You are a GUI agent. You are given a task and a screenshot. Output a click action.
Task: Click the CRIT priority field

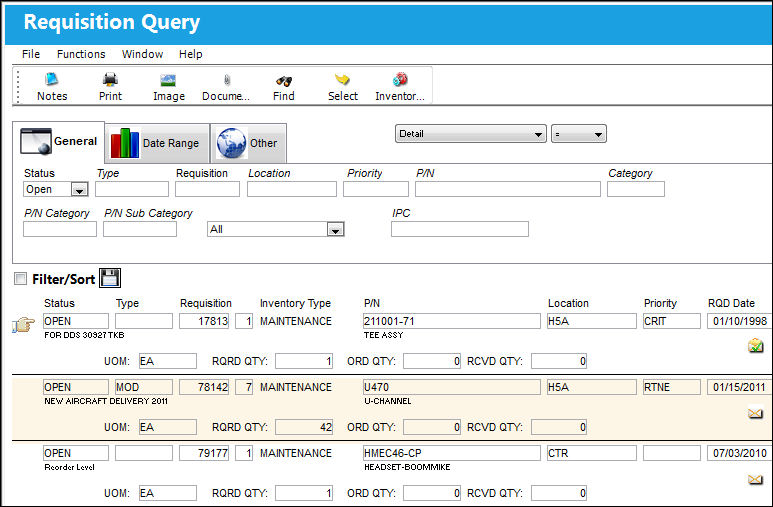[x=671, y=321]
